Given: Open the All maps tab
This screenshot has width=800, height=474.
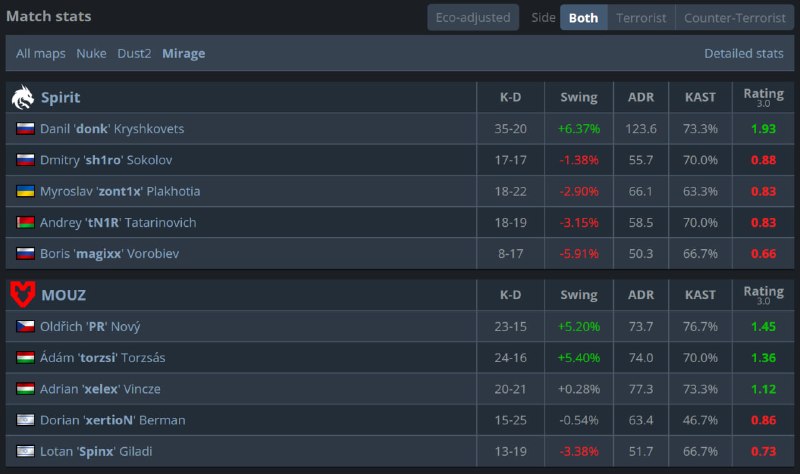Looking at the screenshot, I should pyautogui.click(x=41, y=53).
